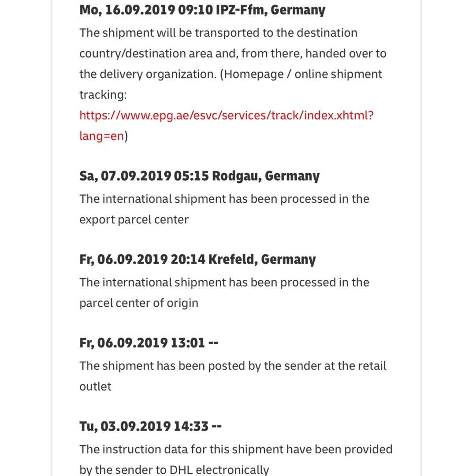Select the Fr, 06.09.2019 20:14 Krefeld heading
This screenshot has width=476, height=476.
tap(197, 259)
